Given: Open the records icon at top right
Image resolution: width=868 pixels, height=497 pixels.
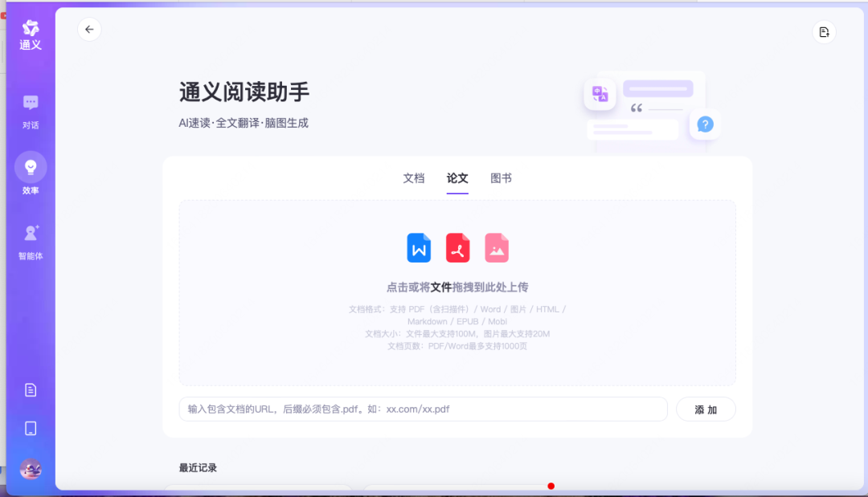Looking at the screenshot, I should tap(824, 32).
